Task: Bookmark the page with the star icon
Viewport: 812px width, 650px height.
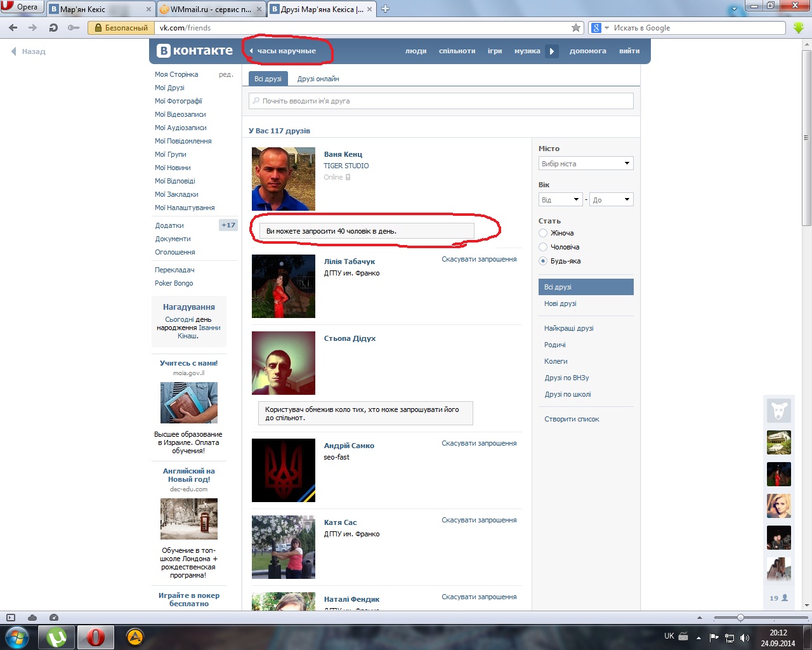Action: point(576,28)
